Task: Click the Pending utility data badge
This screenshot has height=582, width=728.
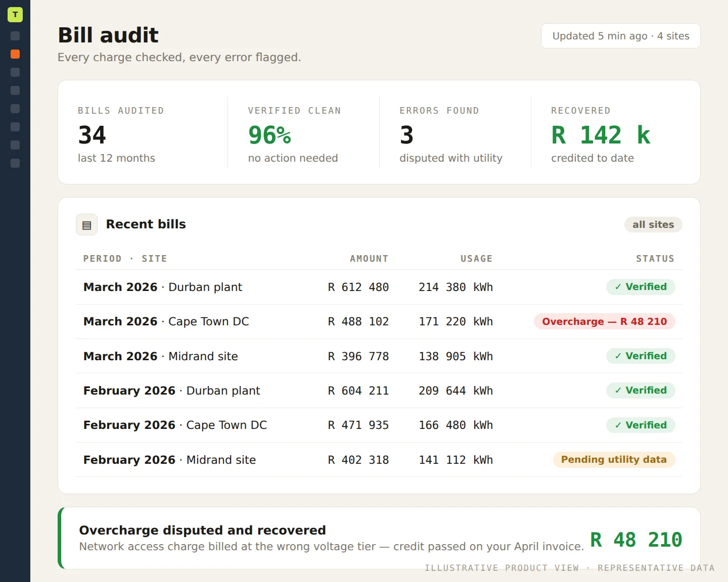Action: coord(614,459)
